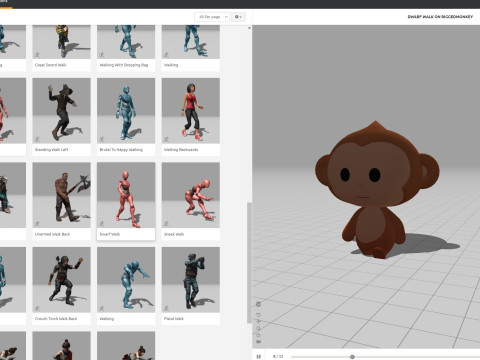The width and height of the screenshot is (480, 360).
Task: Open the per page dropdown
Action: tap(212, 17)
